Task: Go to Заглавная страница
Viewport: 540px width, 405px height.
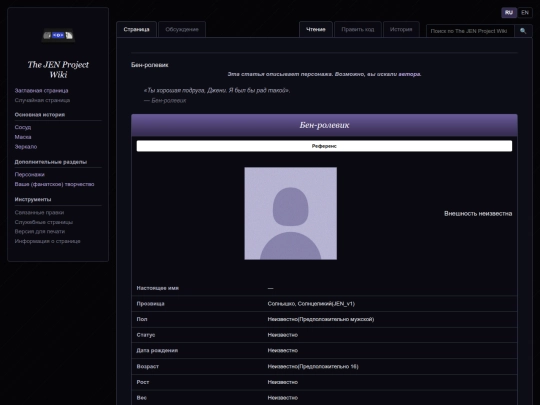Action: tap(41, 91)
